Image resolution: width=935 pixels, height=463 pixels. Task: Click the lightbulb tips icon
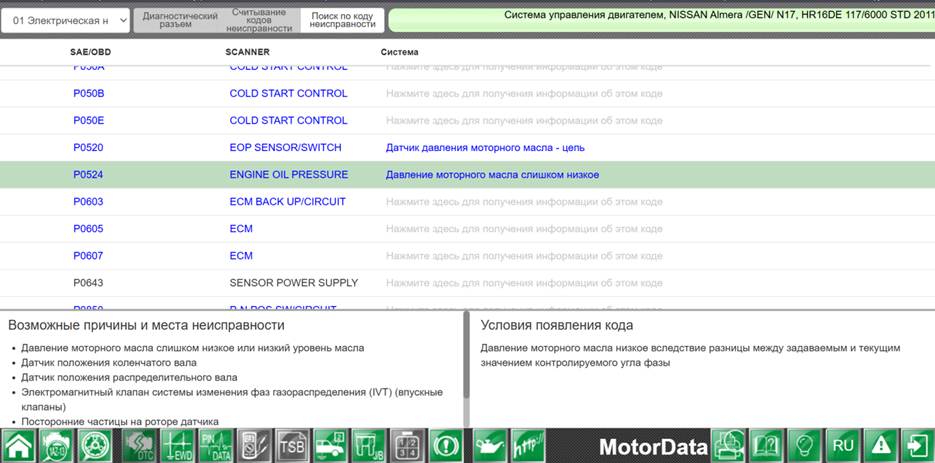point(805,446)
